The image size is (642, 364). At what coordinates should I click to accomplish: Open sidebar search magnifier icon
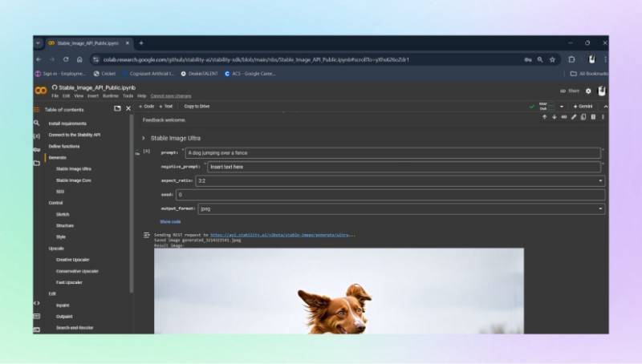(36, 123)
